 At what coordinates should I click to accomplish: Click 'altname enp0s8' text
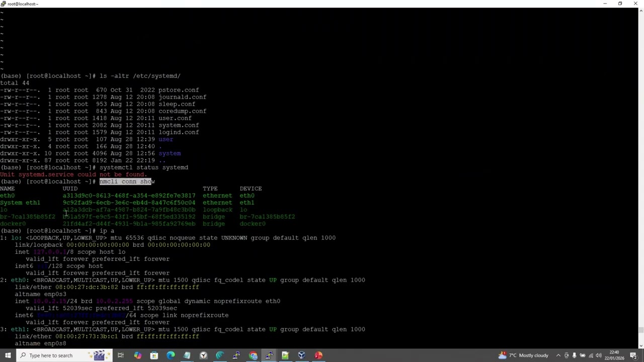[x=40, y=343]
